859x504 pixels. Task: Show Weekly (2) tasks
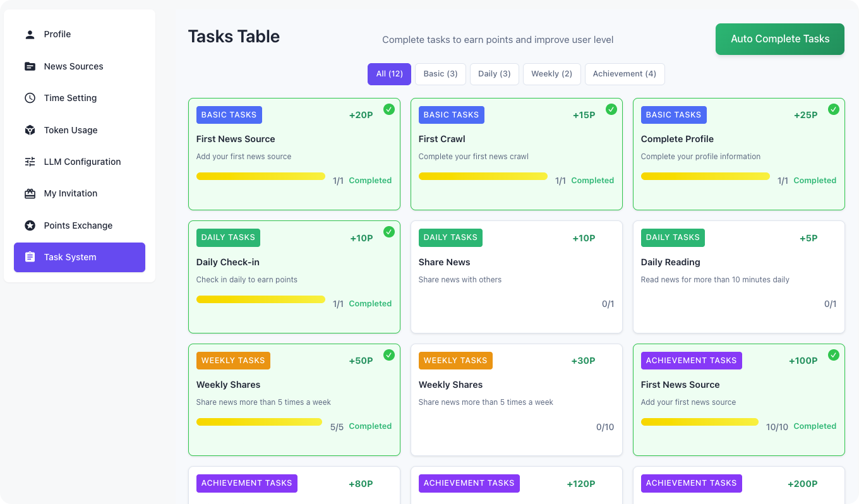[x=551, y=74]
